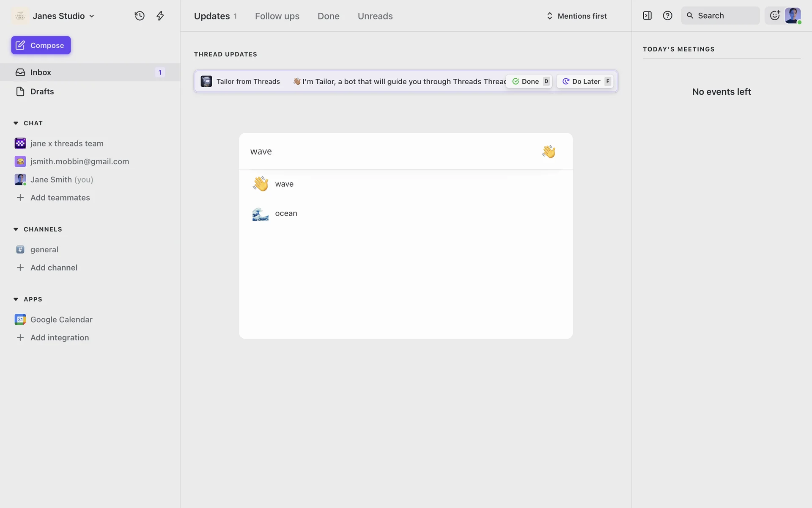Open the history clock icon

(140, 16)
